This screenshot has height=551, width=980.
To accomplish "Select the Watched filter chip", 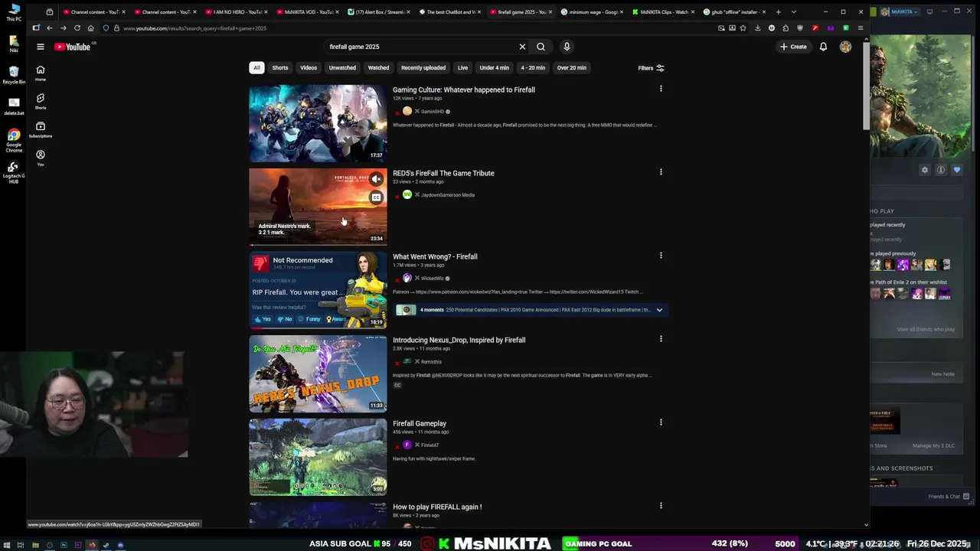I will click(x=378, y=68).
